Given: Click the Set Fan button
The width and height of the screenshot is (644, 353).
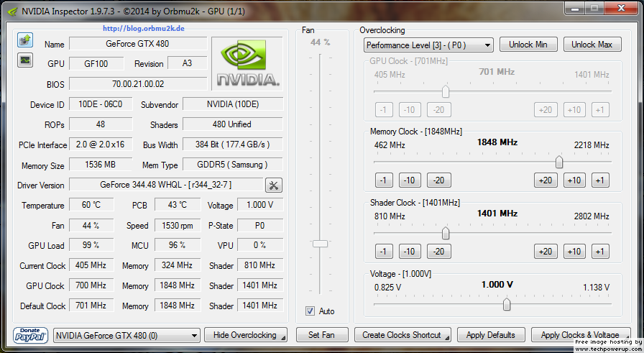Looking at the screenshot, I should (x=321, y=335).
